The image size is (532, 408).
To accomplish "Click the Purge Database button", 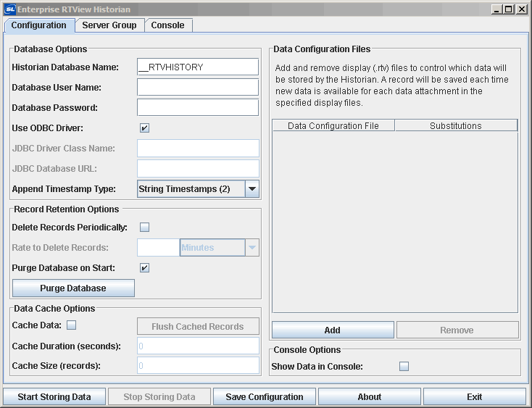I will click(73, 288).
